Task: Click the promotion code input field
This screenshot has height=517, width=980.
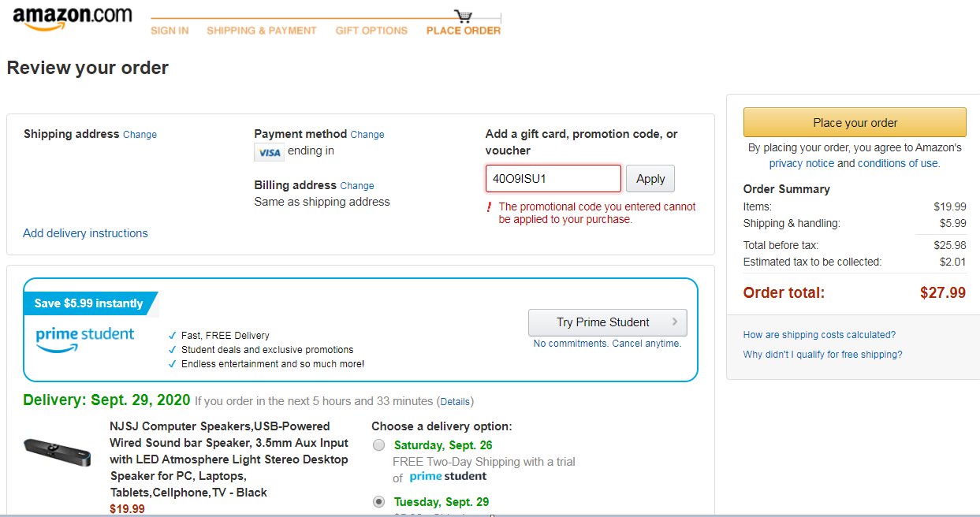Action: (553, 179)
